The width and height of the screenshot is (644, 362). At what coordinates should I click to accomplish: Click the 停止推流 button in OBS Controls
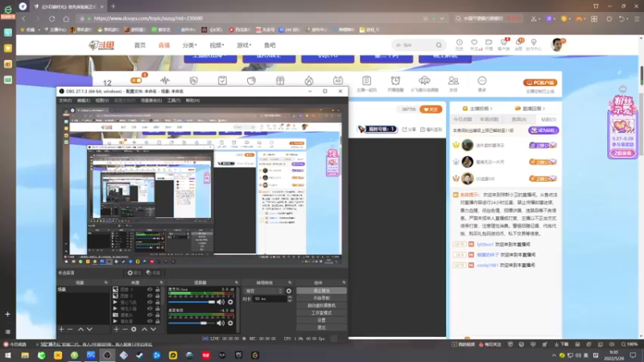(x=321, y=290)
